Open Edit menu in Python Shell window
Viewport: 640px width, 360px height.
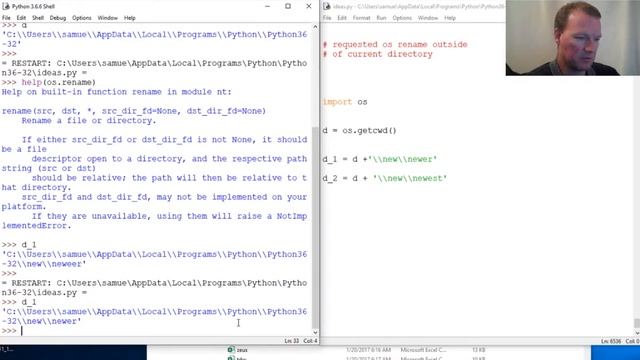click(x=21, y=18)
